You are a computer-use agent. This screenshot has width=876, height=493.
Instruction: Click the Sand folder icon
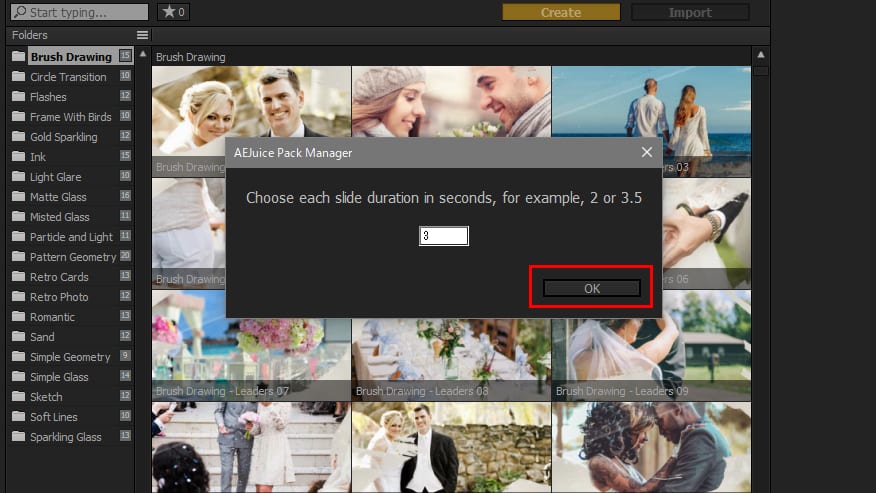point(18,336)
